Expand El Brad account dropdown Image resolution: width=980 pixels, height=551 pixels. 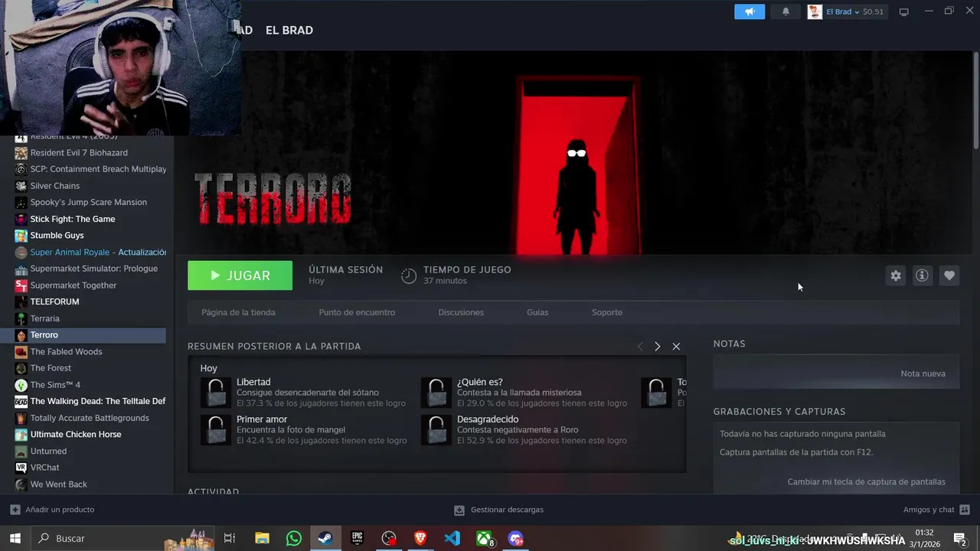[x=857, y=11]
